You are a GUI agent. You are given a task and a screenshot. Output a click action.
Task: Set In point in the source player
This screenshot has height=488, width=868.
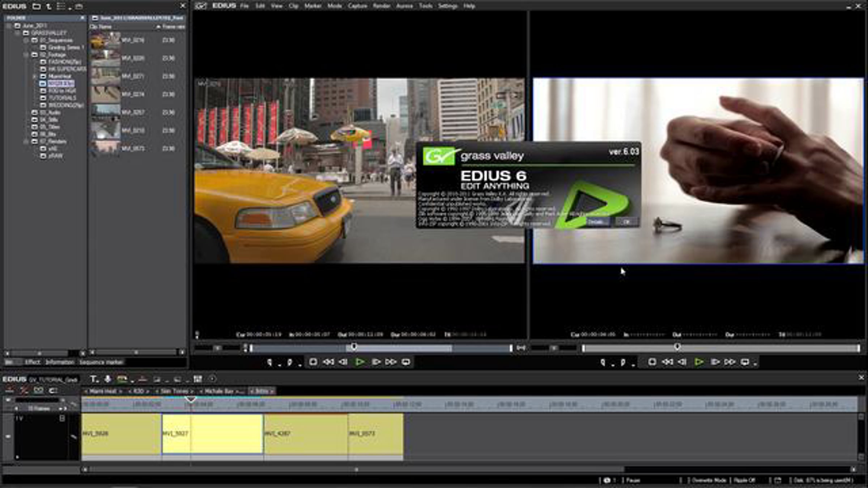[270, 362]
